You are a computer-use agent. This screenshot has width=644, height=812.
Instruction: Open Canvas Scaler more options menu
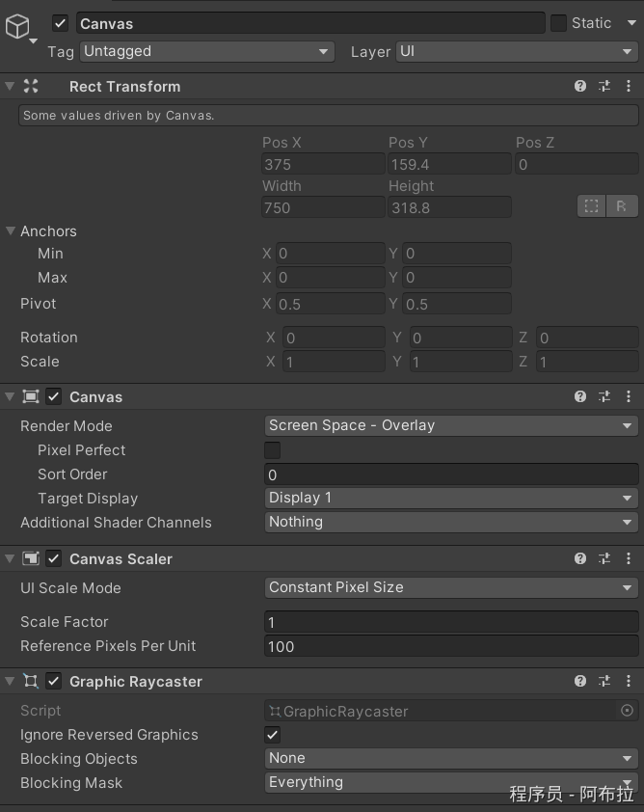pyautogui.click(x=629, y=558)
